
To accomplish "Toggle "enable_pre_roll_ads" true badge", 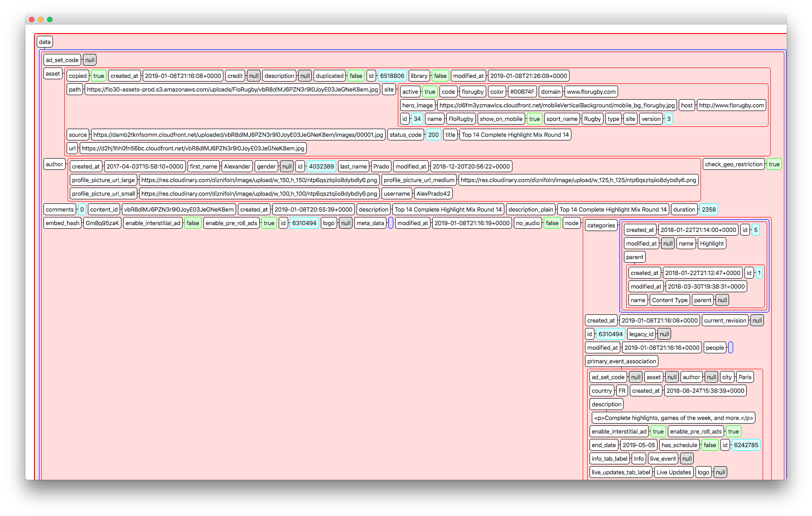I will click(269, 223).
